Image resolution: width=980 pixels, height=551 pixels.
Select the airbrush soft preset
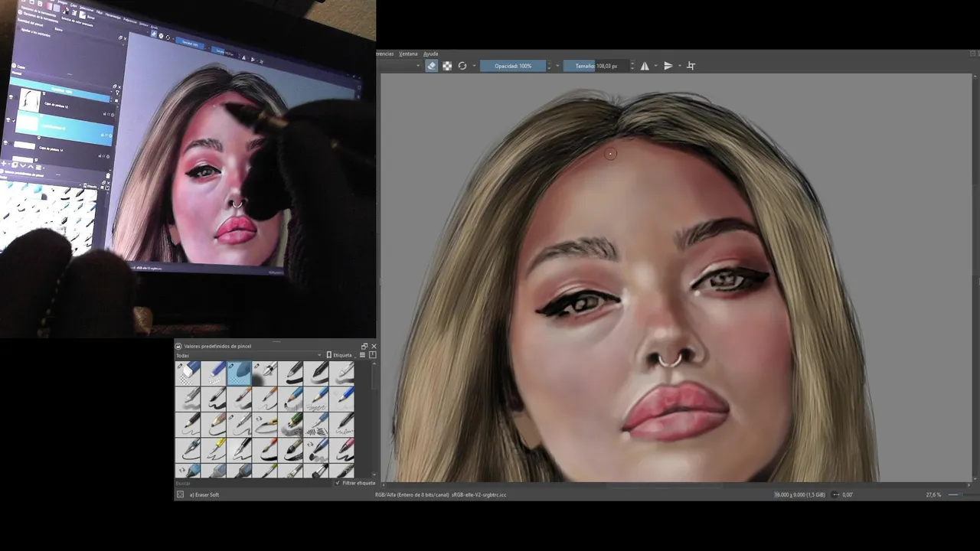coord(265,373)
